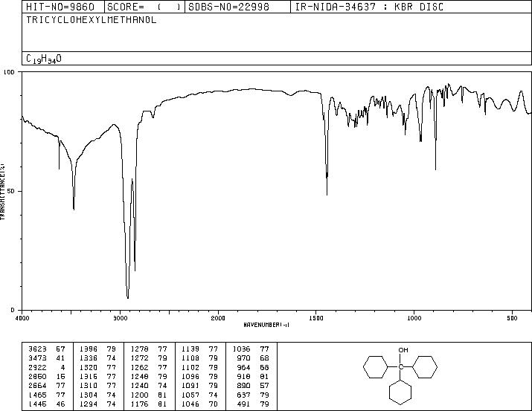Screen dimensions: 532x411
Task: Select peak table entry 1057
Action: 200,395
